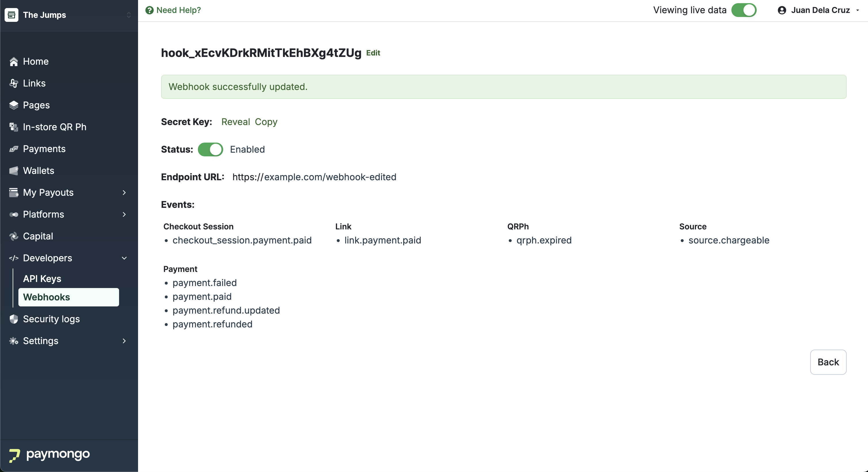Viewport: 868px width, 472px height.
Task: Click source.chargeable event
Action: tap(729, 240)
